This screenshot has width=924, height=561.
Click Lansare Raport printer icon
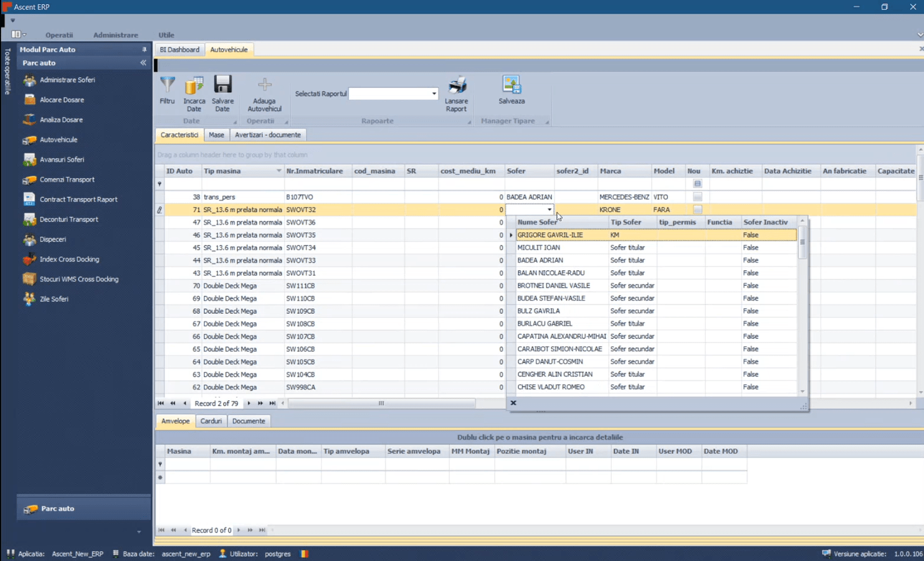coord(457,85)
